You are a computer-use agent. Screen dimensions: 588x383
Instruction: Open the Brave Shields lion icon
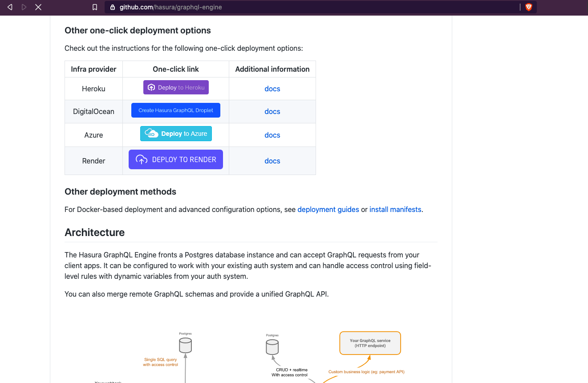pyautogui.click(x=529, y=7)
